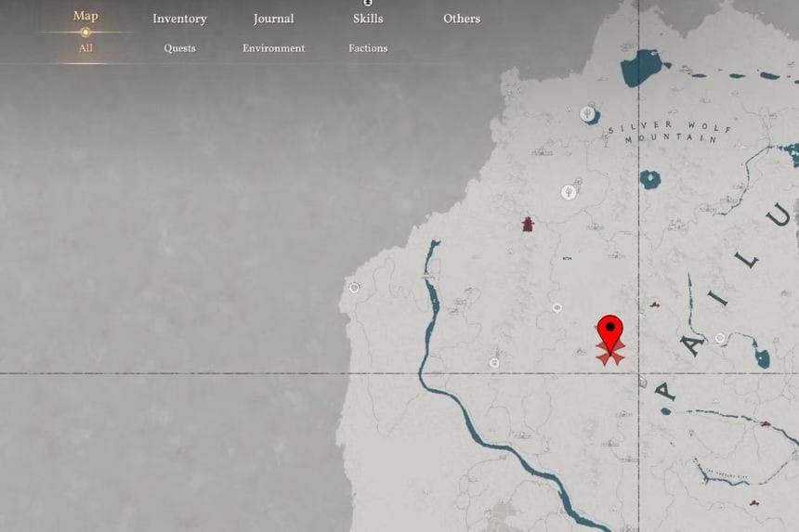
Task: Click the lower white tree icon
Action: coord(568,192)
